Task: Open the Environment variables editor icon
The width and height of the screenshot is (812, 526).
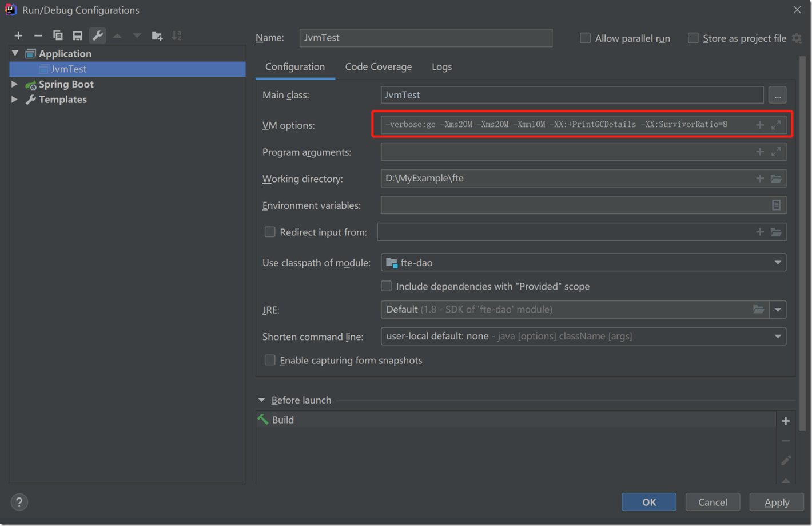Action: click(776, 205)
